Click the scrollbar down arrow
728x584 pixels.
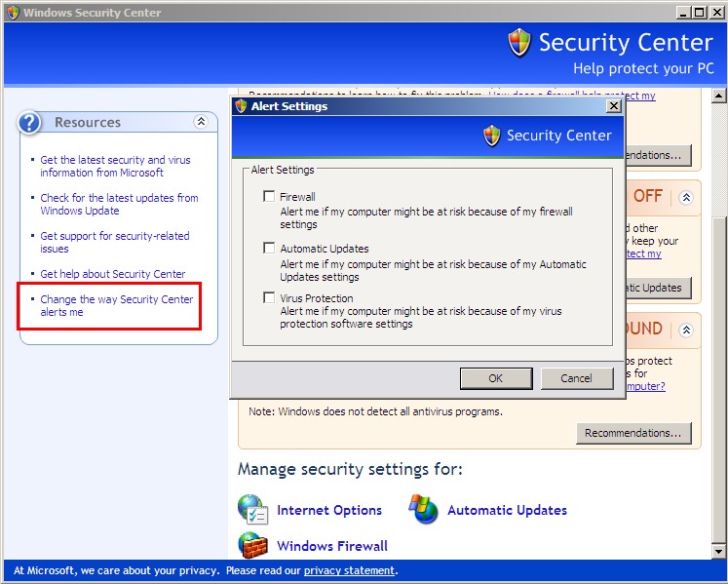(718, 552)
